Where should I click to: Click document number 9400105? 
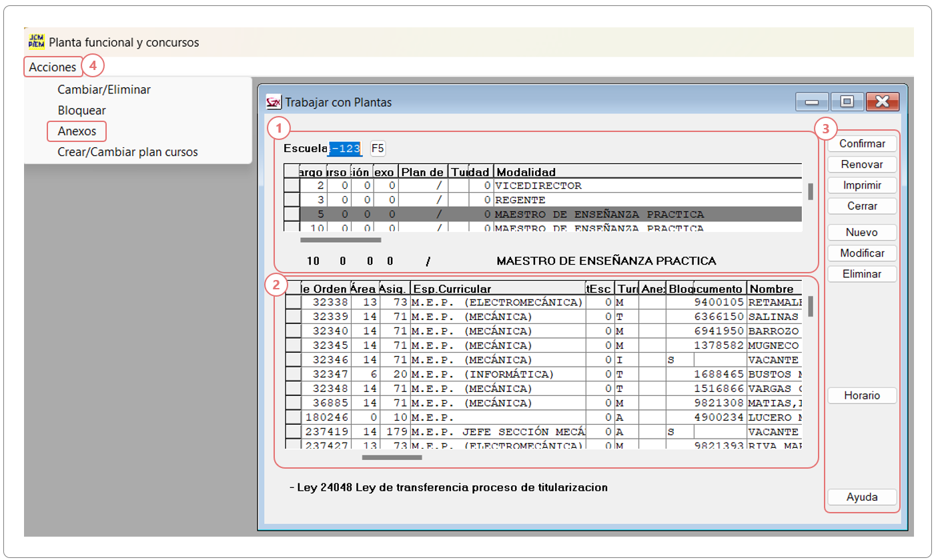[x=720, y=303]
